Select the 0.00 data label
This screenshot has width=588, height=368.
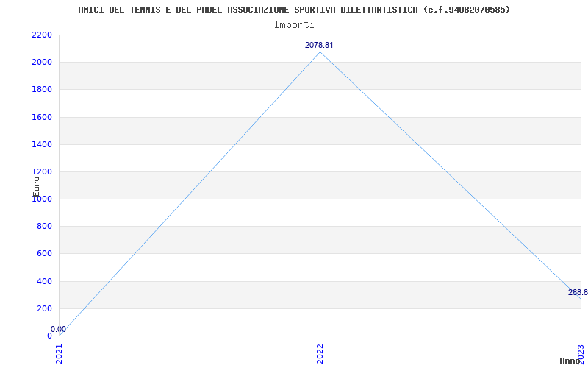pos(59,329)
